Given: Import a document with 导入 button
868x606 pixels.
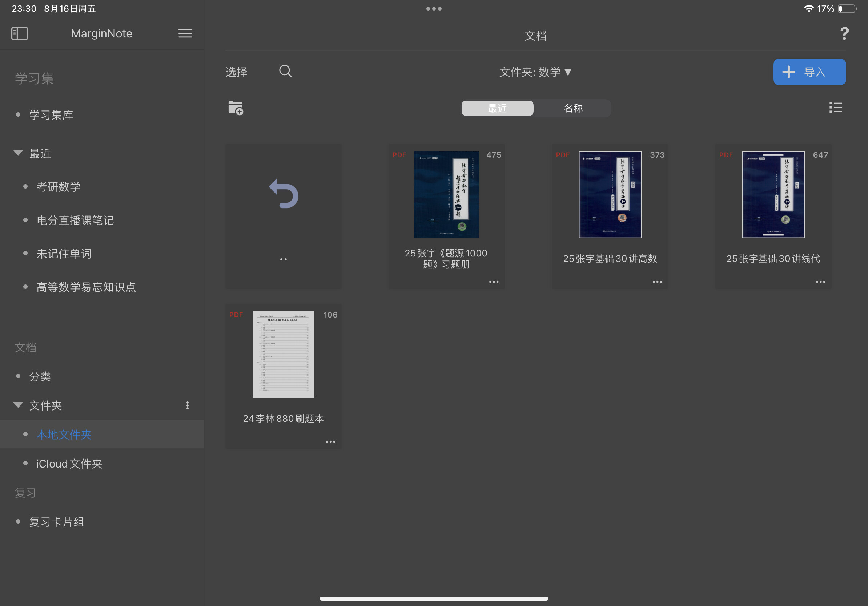Looking at the screenshot, I should point(809,72).
